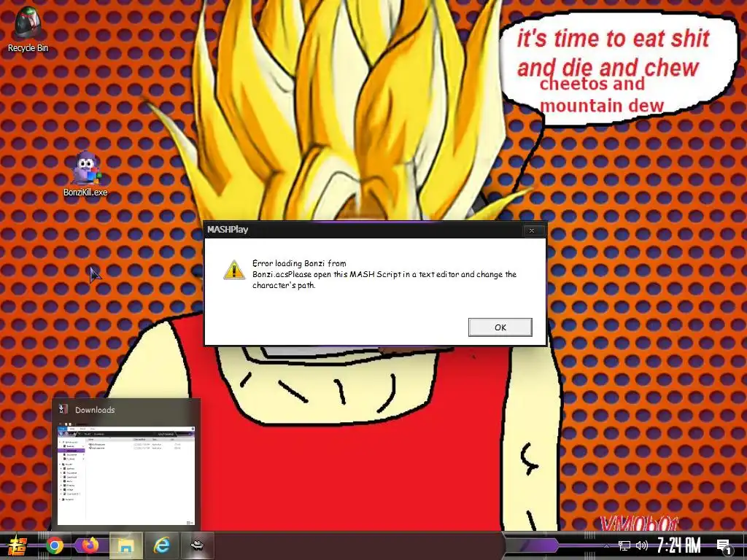747x560 pixels.
Task: Open the Start menu button
Action: [x=18, y=545]
